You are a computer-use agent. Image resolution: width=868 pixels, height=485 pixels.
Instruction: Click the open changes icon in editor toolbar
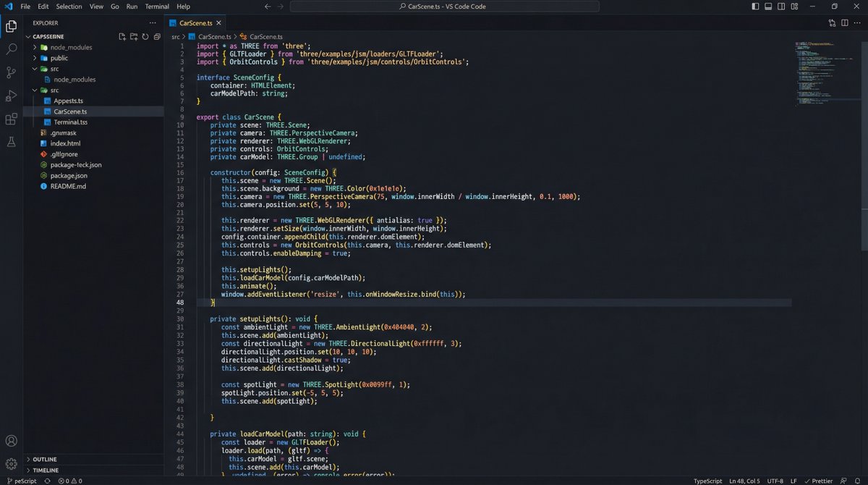tap(832, 23)
